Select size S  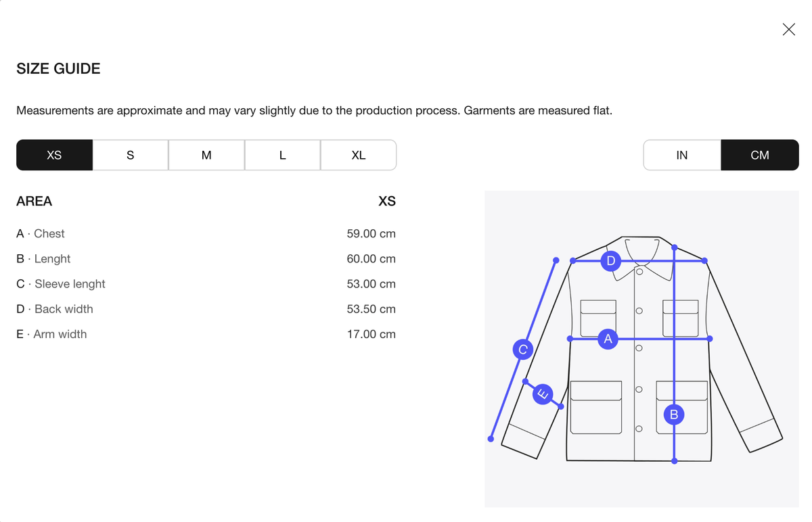coord(131,155)
